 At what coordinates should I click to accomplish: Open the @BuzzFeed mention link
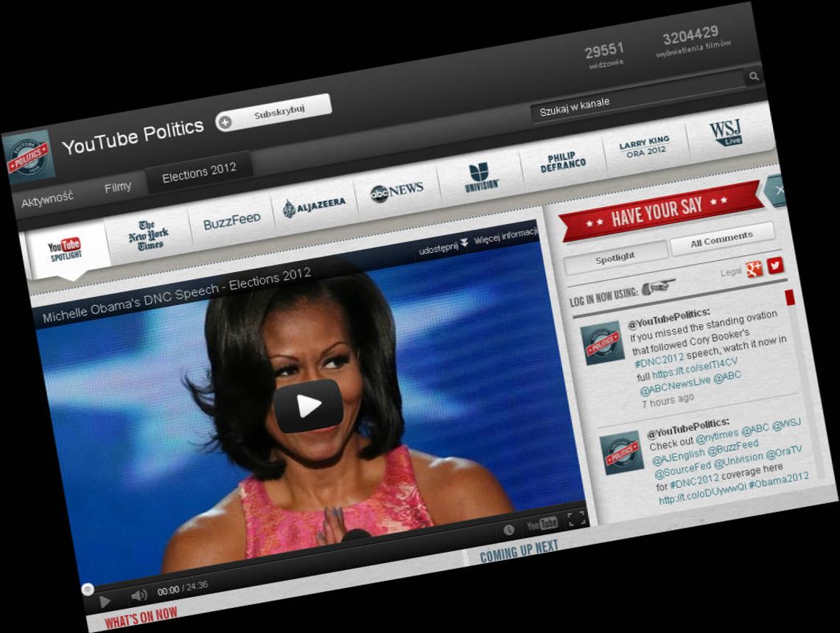(733, 447)
